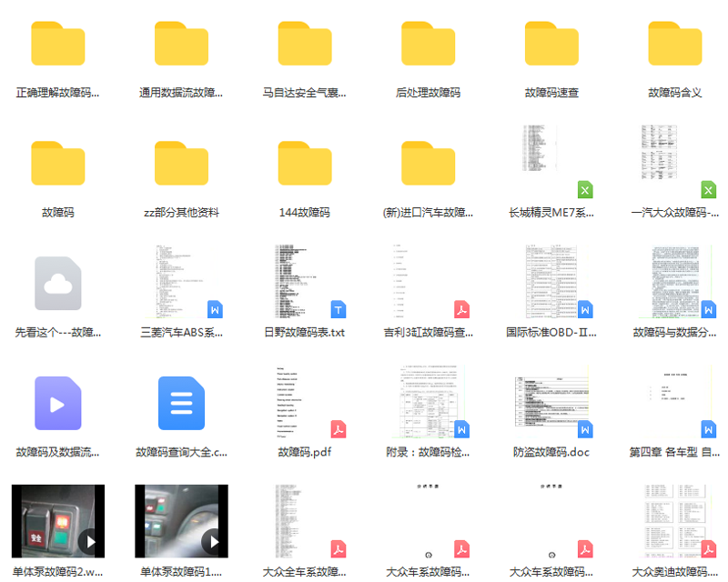Open the 日野故障码表.txt text file

point(305,281)
